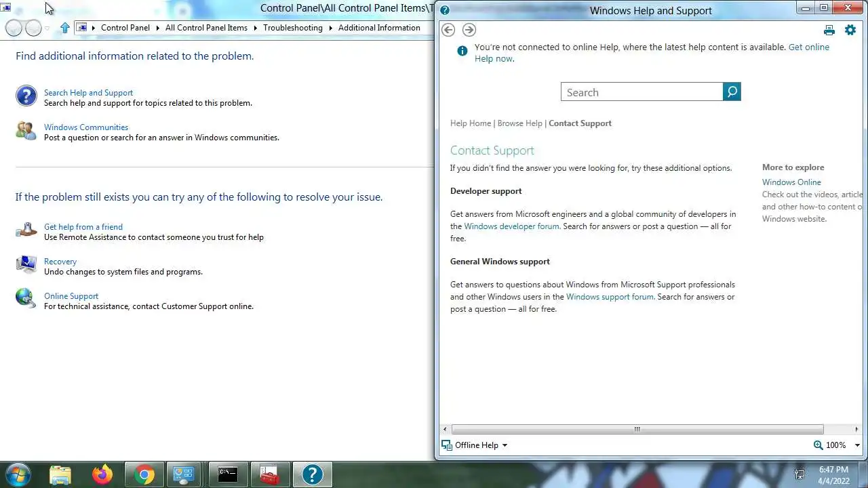Print the help topic with printer icon
Screen dimensions: 868x488
pyautogui.click(x=829, y=30)
